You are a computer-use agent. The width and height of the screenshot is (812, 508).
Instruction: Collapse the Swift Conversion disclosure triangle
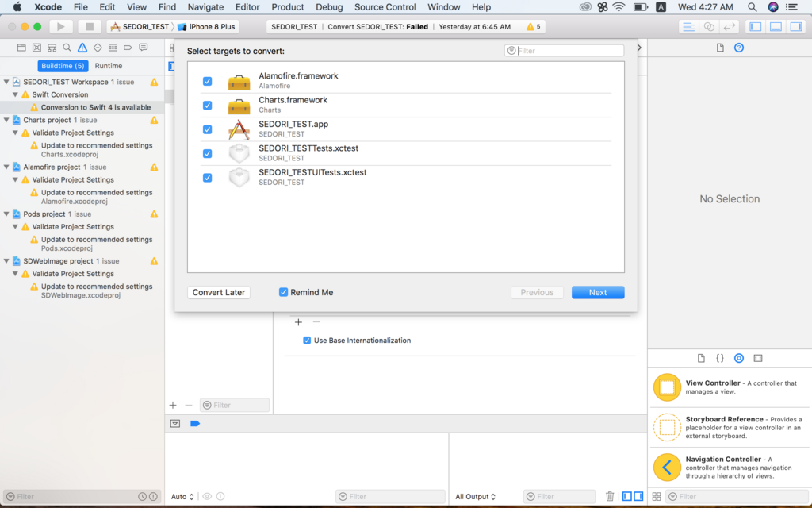15,95
